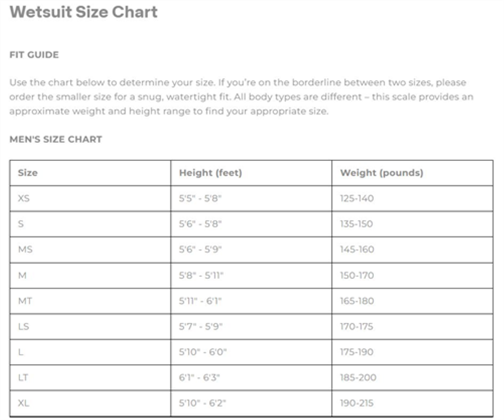Click the MS size cell

(25, 249)
